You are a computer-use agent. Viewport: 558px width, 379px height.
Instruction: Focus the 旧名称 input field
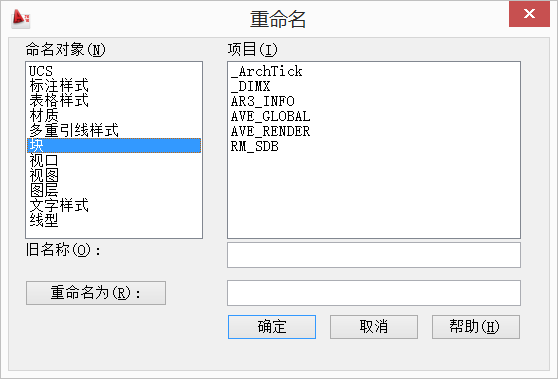coord(374,255)
